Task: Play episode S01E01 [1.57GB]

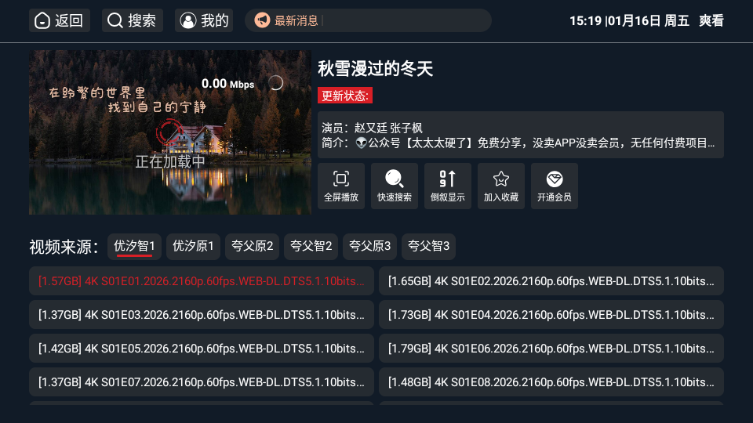Action: click(201, 281)
